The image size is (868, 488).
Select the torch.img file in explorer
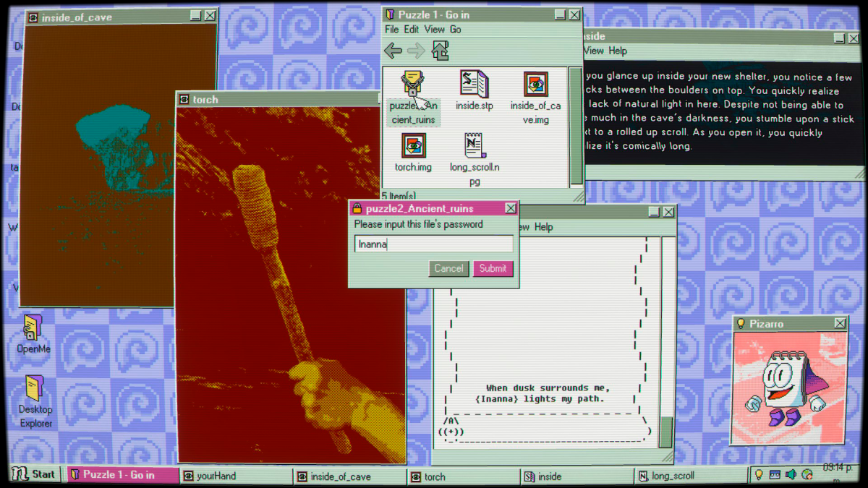point(413,147)
